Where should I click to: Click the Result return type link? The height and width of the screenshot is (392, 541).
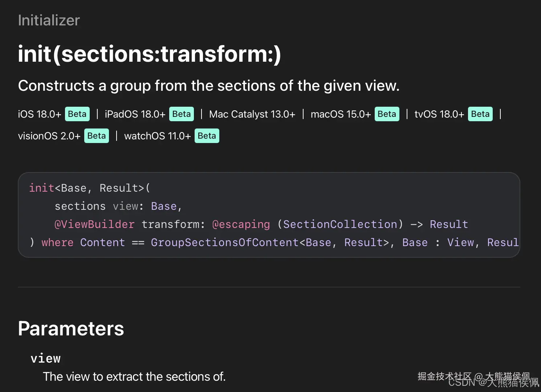coord(449,224)
